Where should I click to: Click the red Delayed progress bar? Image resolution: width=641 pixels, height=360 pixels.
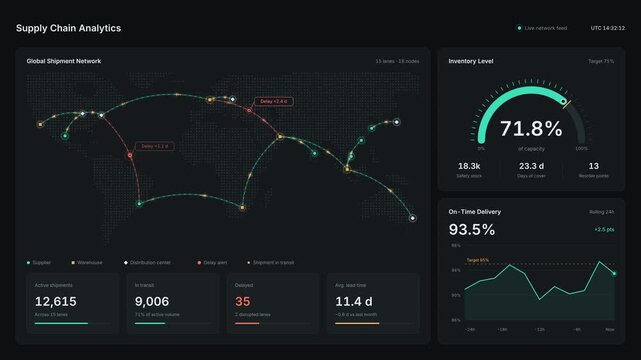pyautogui.click(x=273, y=323)
